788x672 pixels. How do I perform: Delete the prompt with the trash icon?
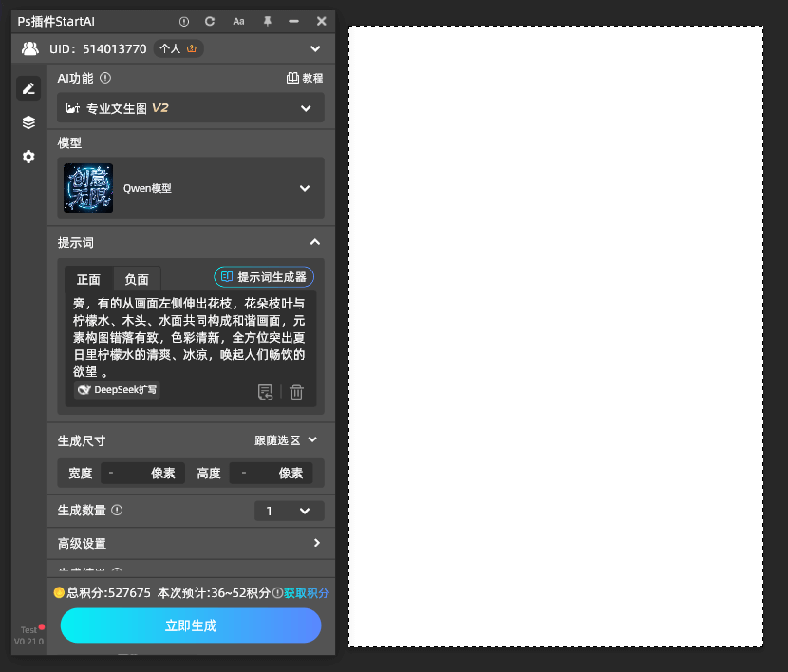click(x=296, y=391)
